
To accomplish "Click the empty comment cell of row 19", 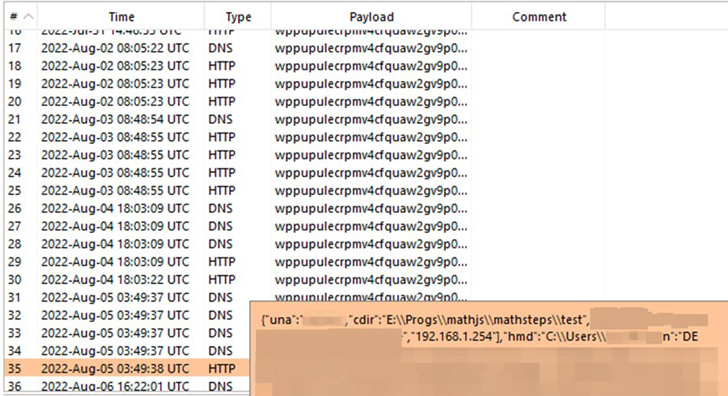I will (539, 84).
